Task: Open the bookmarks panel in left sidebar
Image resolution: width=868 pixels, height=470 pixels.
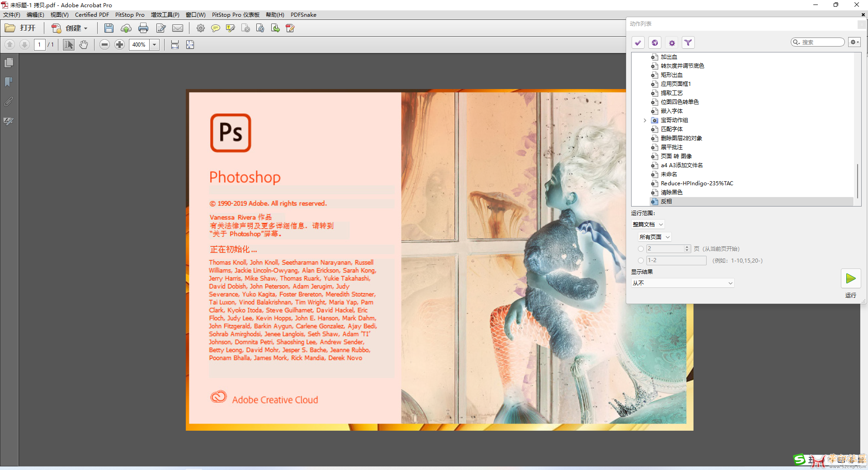Action: pyautogui.click(x=9, y=82)
